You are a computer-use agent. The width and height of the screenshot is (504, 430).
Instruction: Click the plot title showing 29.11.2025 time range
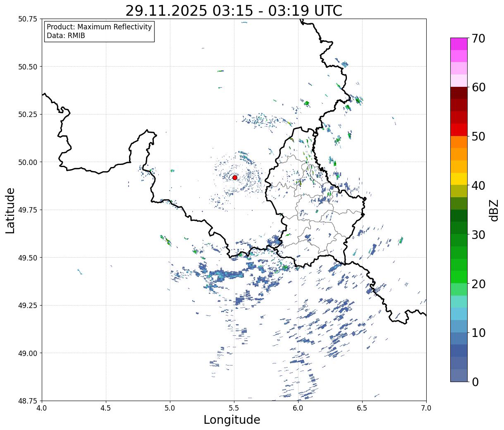pos(234,10)
